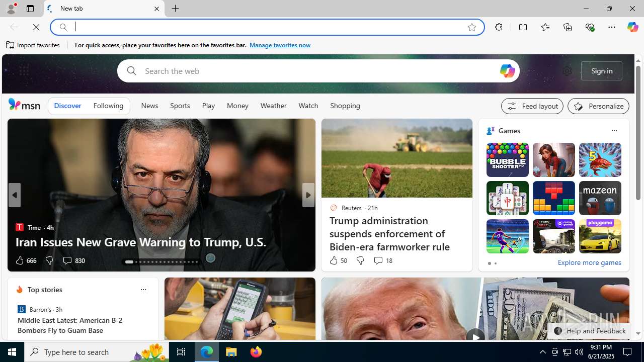Viewport: 644px width, 362px height.
Task: Open Help and Feedback
Action: coord(590,331)
